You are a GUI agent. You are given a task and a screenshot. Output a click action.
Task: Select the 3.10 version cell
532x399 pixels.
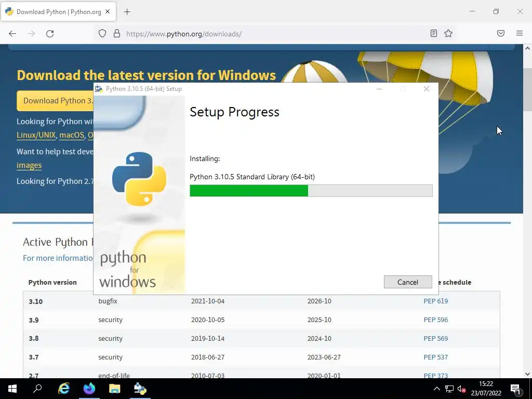point(36,301)
